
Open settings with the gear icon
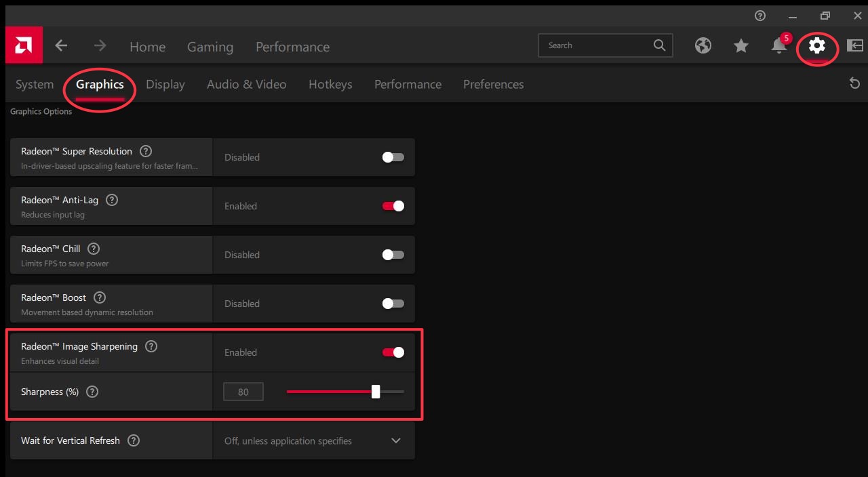(817, 45)
